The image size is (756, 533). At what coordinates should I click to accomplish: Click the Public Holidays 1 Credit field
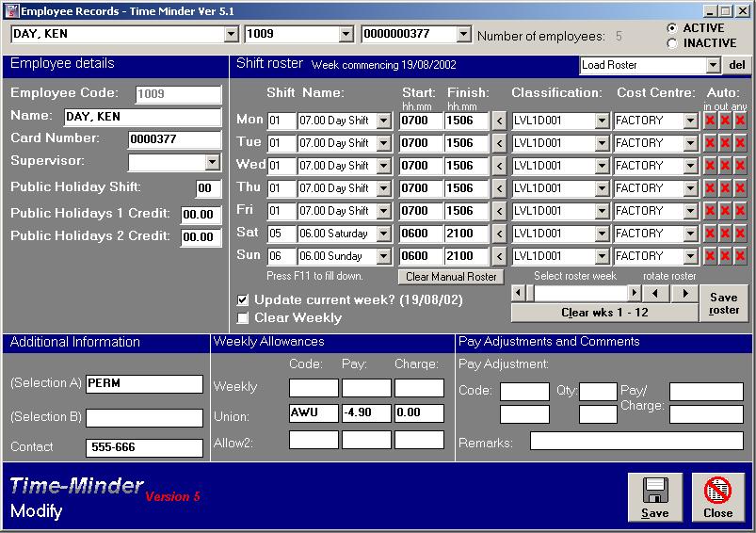click(201, 215)
